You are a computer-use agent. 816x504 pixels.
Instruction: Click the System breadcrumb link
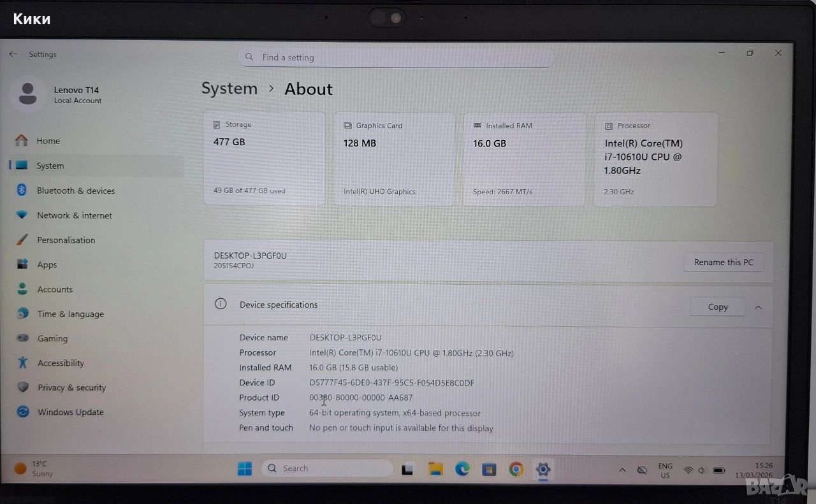(x=229, y=89)
